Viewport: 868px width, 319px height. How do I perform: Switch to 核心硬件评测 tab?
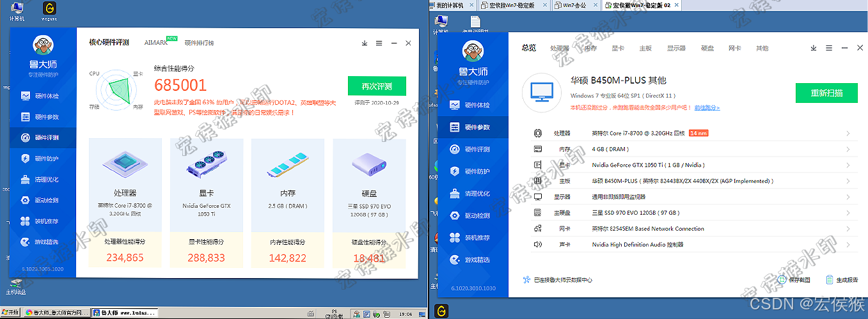click(x=109, y=43)
